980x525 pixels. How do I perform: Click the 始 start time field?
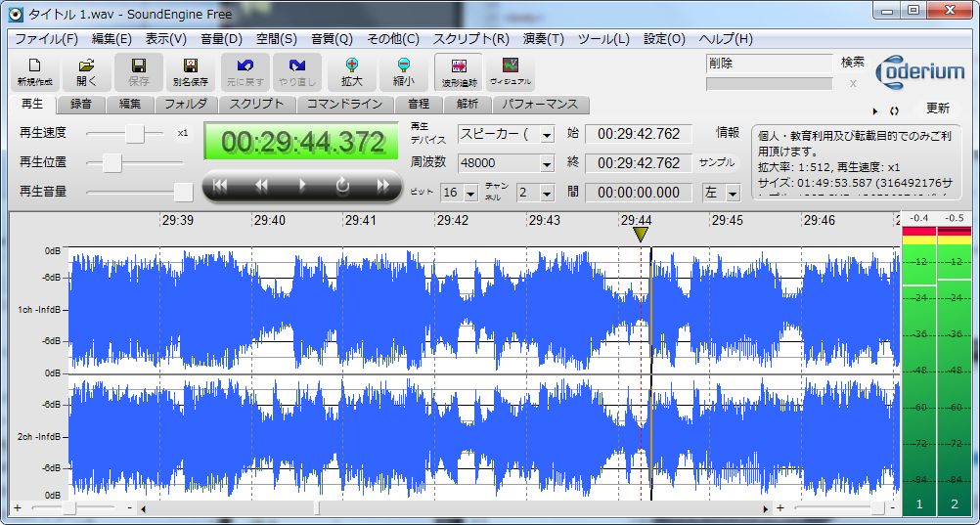[639, 134]
